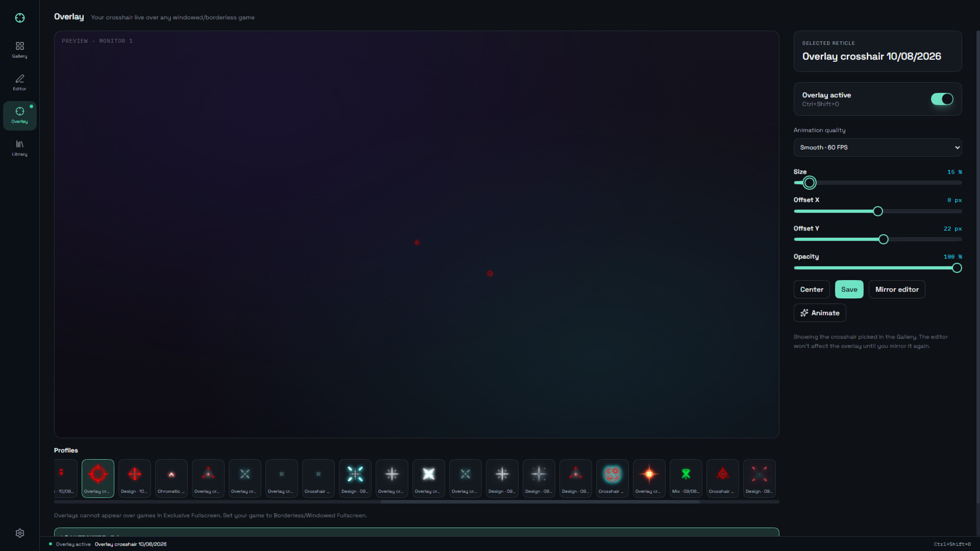Select the green Mix 09/08 profile
The width and height of the screenshot is (980, 551).
[685, 478]
